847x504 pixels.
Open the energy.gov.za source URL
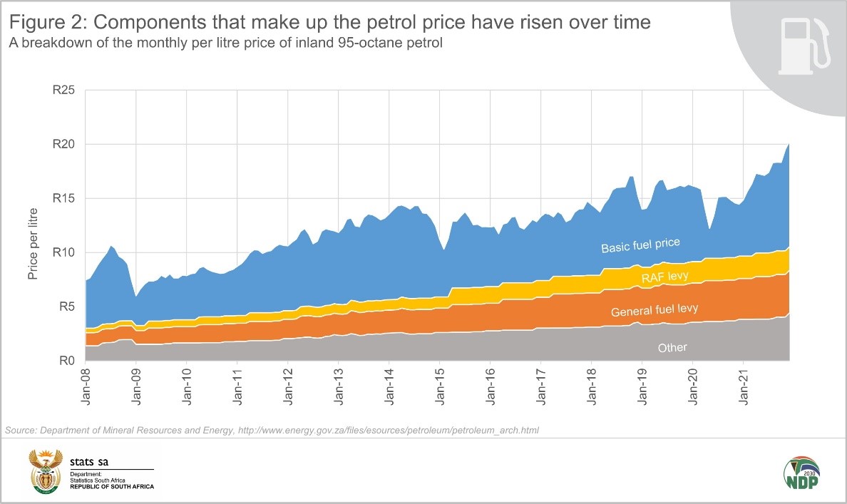click(x=399, y=431)
